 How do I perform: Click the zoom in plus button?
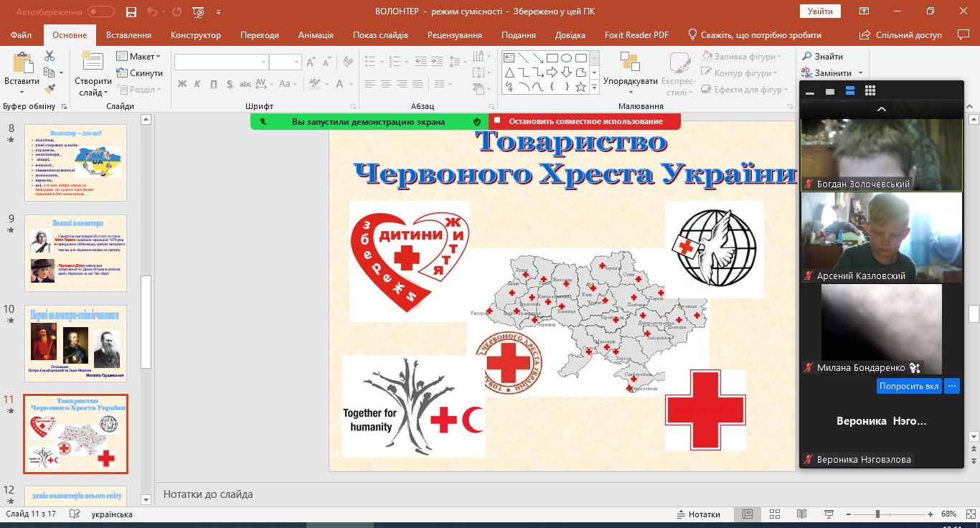[x=930, y=514]
